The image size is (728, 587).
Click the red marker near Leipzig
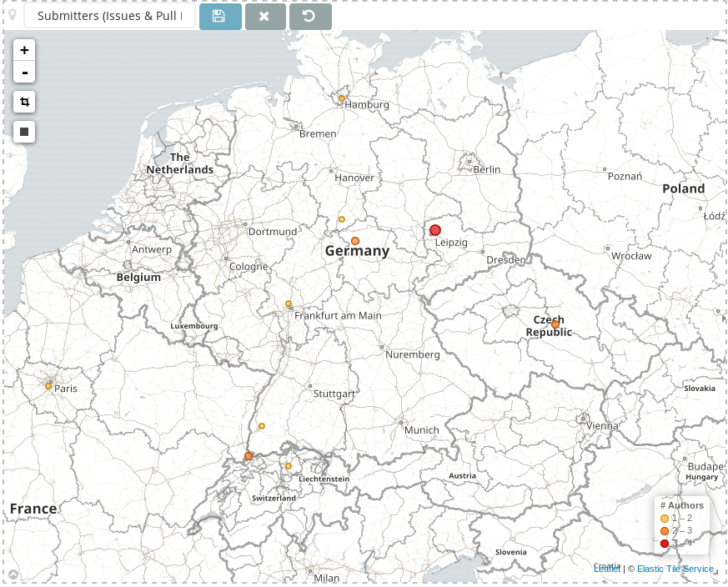(435, 230)
